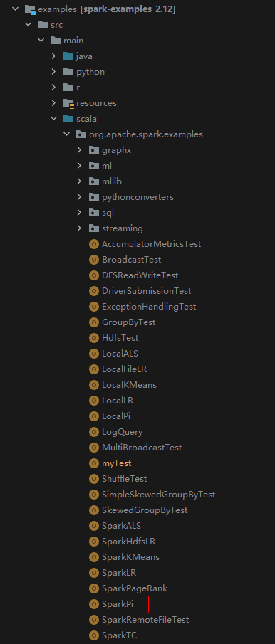Expand the graphx package
The width and height of the screenshot is (275, 644).
tap(79, 150)
